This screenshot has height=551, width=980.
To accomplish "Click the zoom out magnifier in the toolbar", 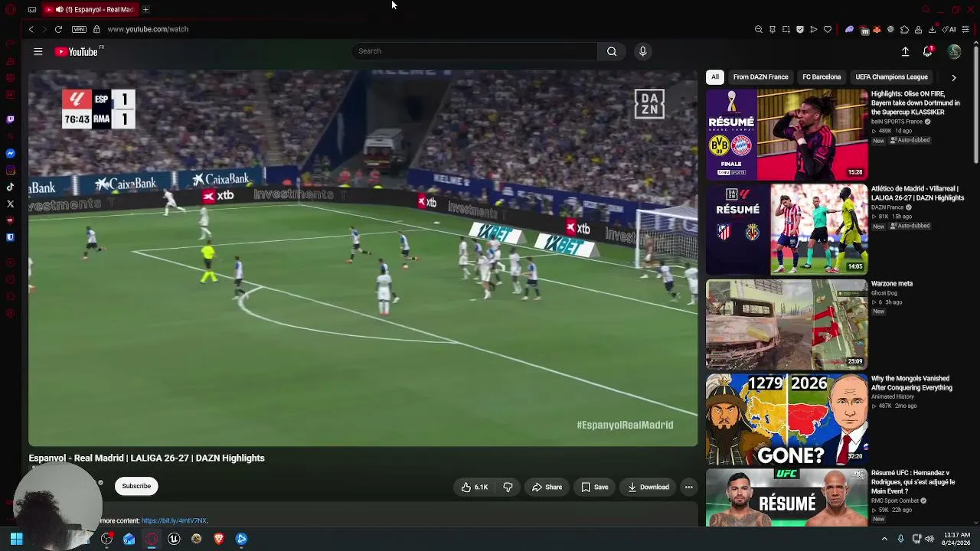I will [759, 30].
